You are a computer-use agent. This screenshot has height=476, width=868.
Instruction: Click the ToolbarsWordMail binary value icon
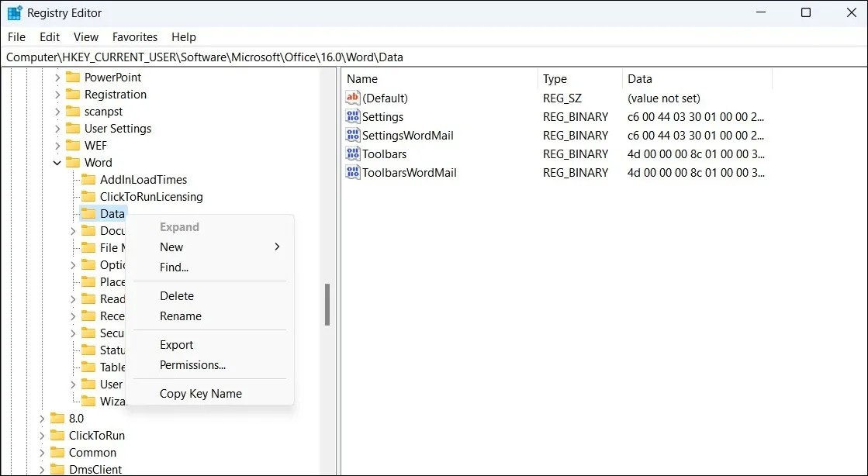tap(353, 172)
